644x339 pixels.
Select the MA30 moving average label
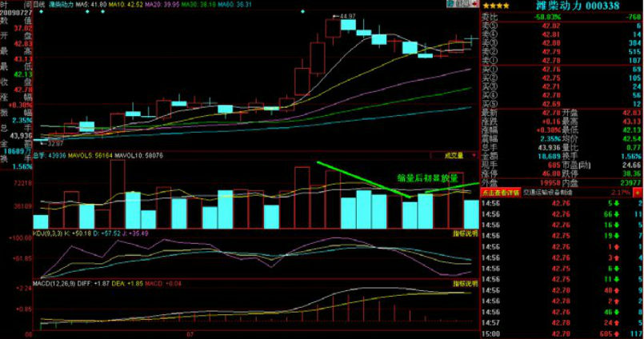point(198,5)
